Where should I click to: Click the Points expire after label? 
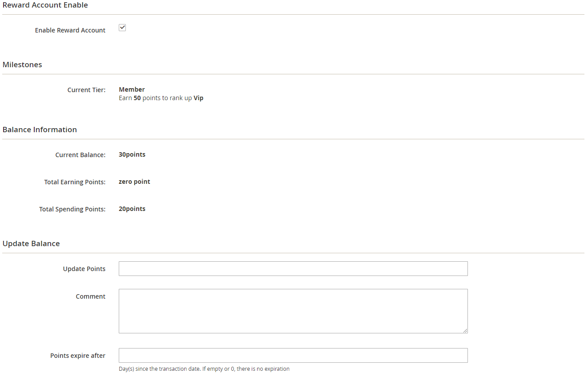[78, 356]
